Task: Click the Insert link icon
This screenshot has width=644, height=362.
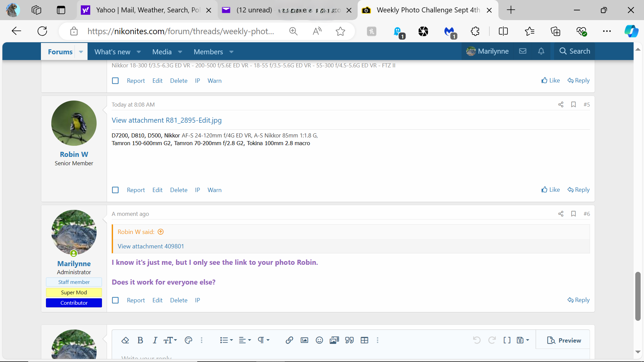Action: [289, 340]
